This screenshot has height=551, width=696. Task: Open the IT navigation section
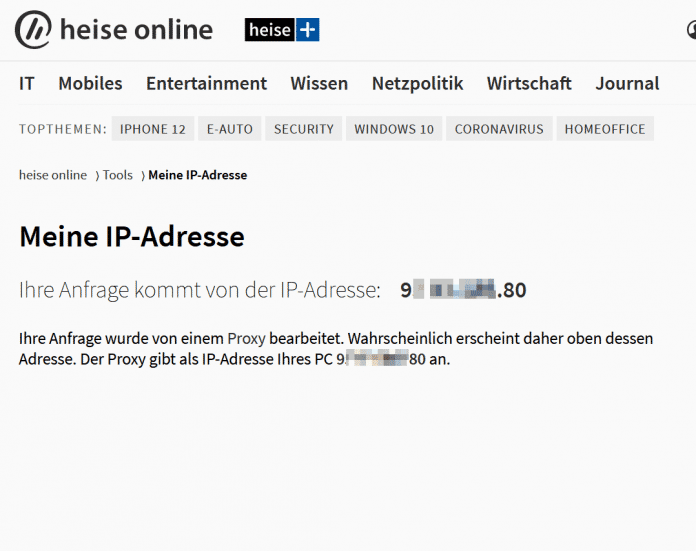tap(27, 84)
